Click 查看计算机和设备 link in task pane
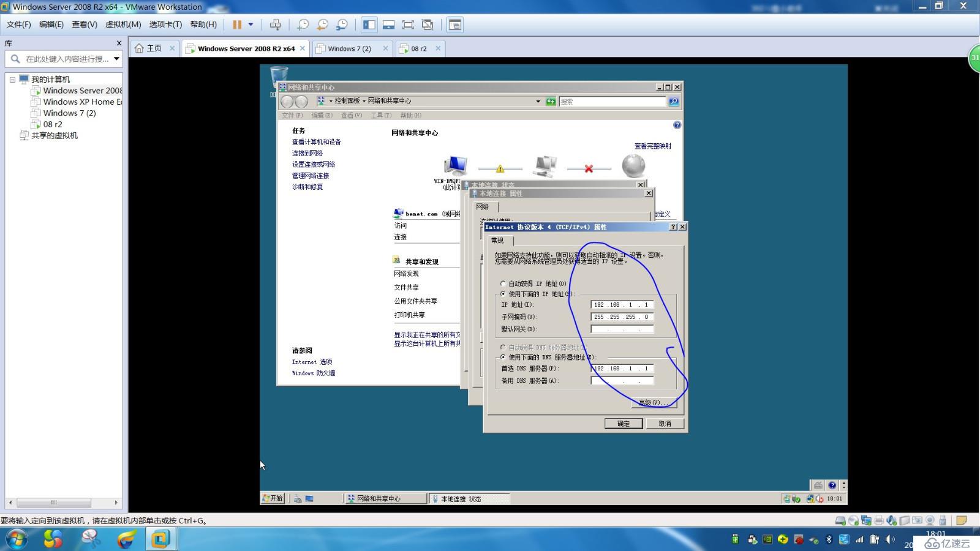Viewport: 980px width, 551px height. click(x=316, y=141)
